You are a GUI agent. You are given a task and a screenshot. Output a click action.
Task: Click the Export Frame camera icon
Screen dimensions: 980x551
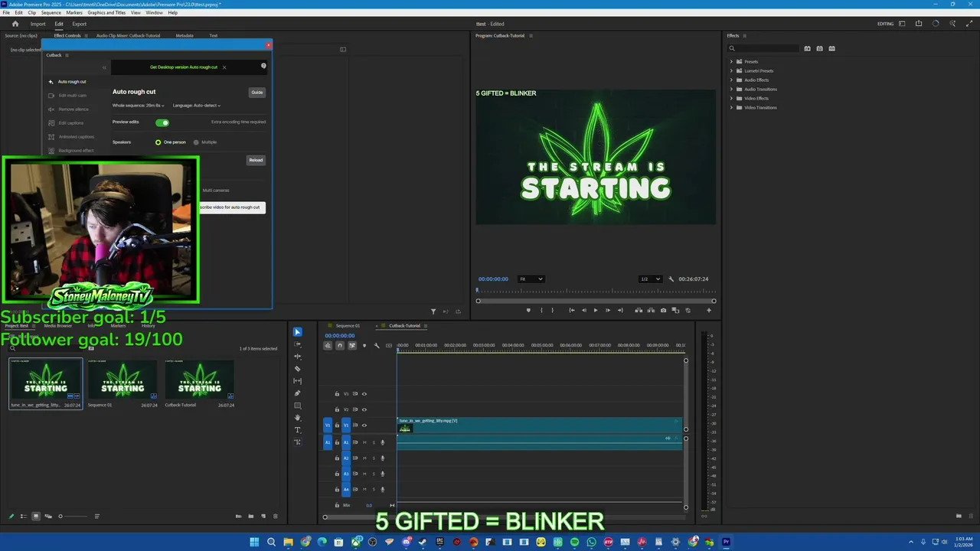(x=663, y=310)
